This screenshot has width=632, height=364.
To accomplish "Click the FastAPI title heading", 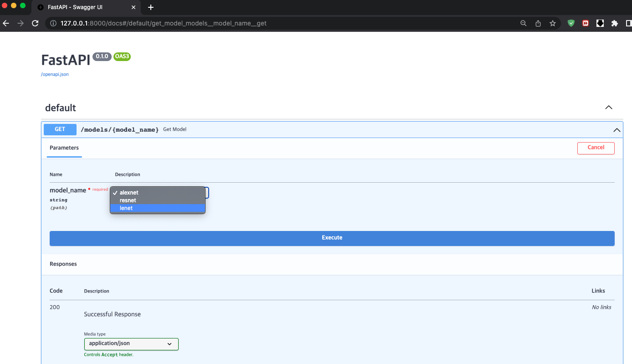I will point(66,60).
